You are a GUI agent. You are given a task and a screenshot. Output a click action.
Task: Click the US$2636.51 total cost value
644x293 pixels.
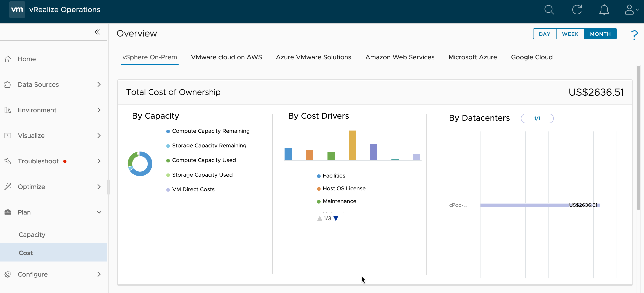click(x=596, y=92)
